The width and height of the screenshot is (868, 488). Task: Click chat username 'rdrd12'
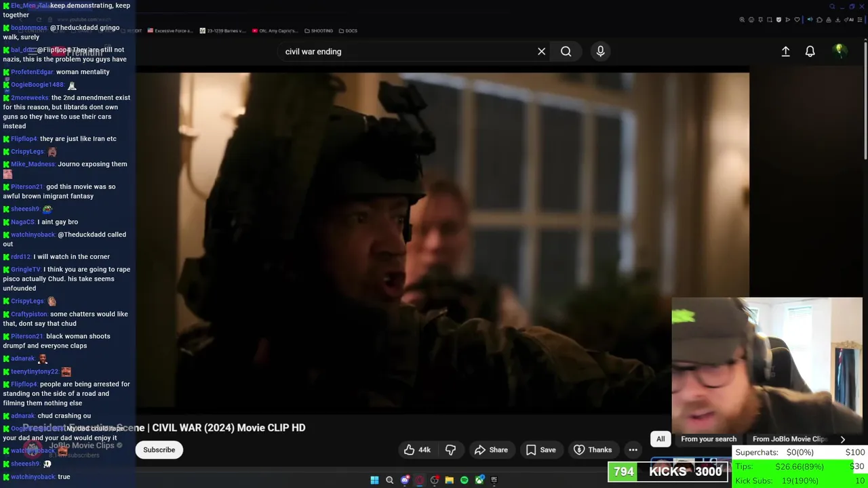point(20,257)
